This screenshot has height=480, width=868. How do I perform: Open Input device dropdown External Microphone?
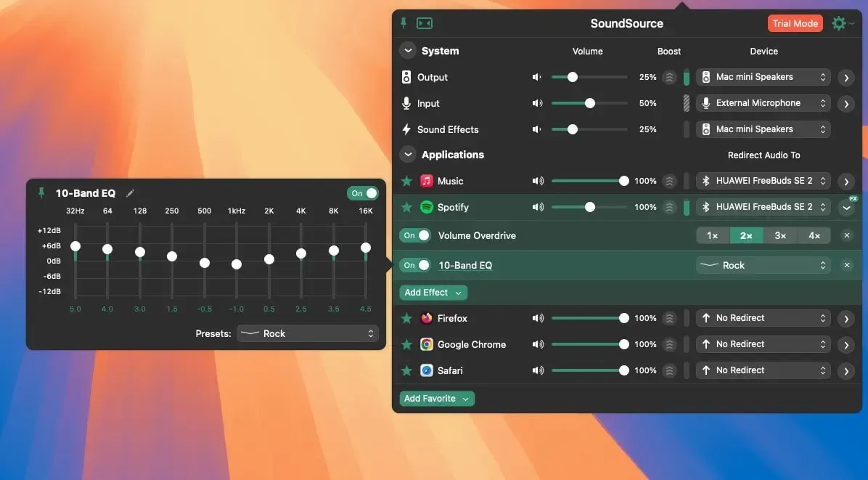763,103
